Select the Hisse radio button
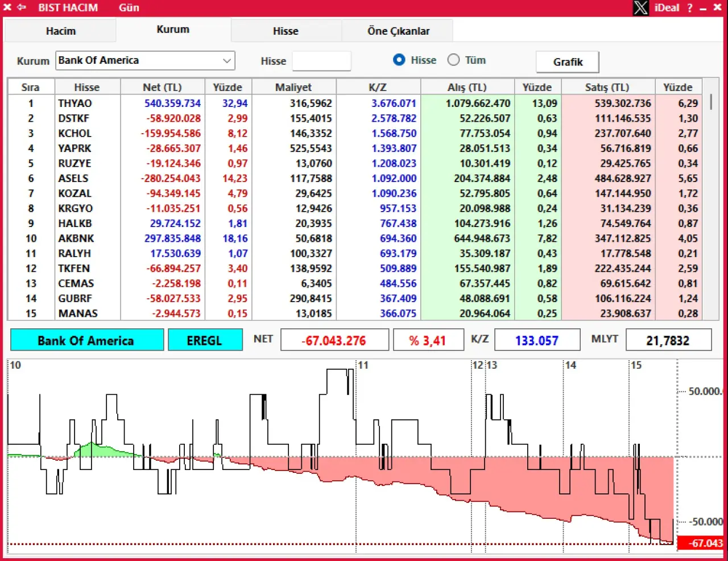Image resolution: width=728 pixels, height=561 pixels. pyautogui.click(x=399, y=60)
